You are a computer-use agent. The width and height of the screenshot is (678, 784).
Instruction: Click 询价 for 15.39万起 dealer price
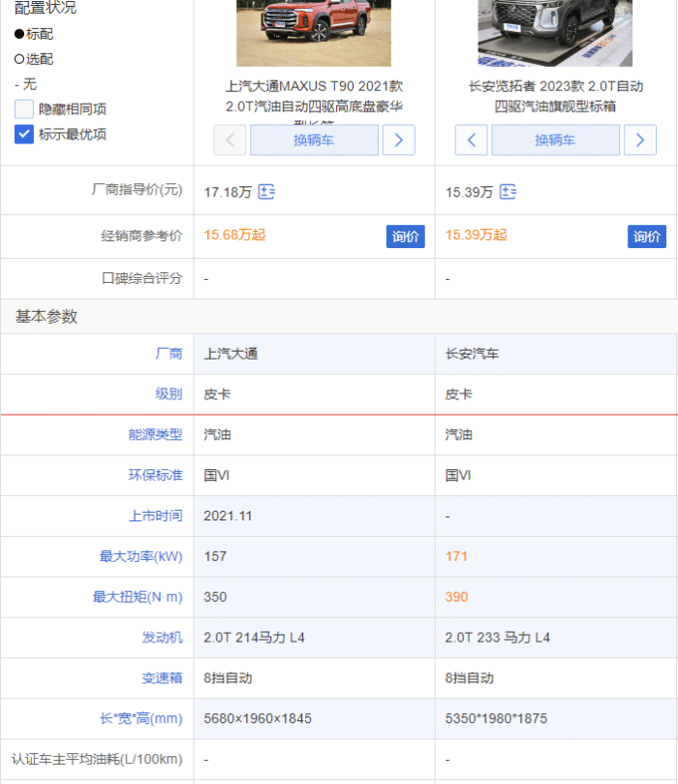647,236
